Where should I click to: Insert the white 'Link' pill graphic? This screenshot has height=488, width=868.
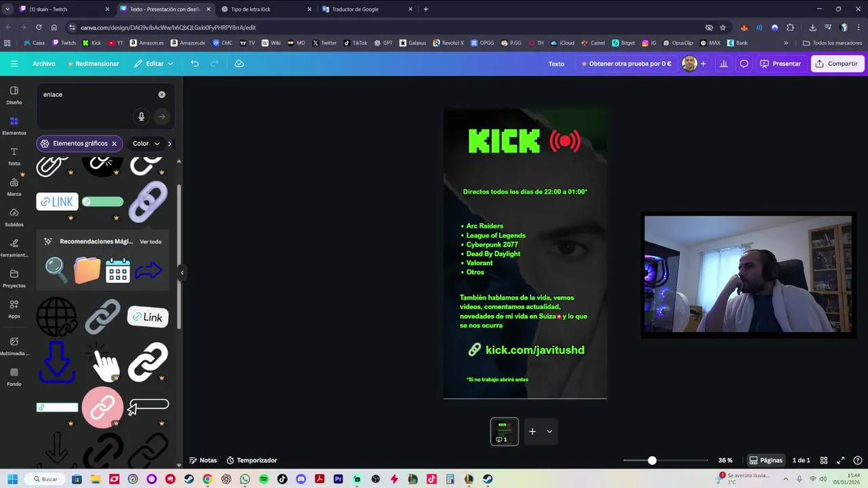point(148,317)
